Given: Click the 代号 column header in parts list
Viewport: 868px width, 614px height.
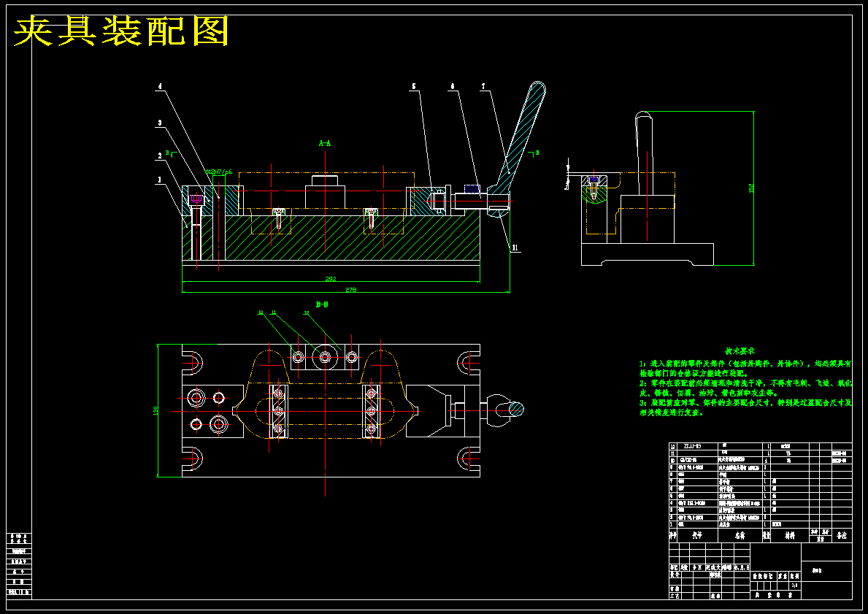Looking at the screenshot, I should 697,536.
